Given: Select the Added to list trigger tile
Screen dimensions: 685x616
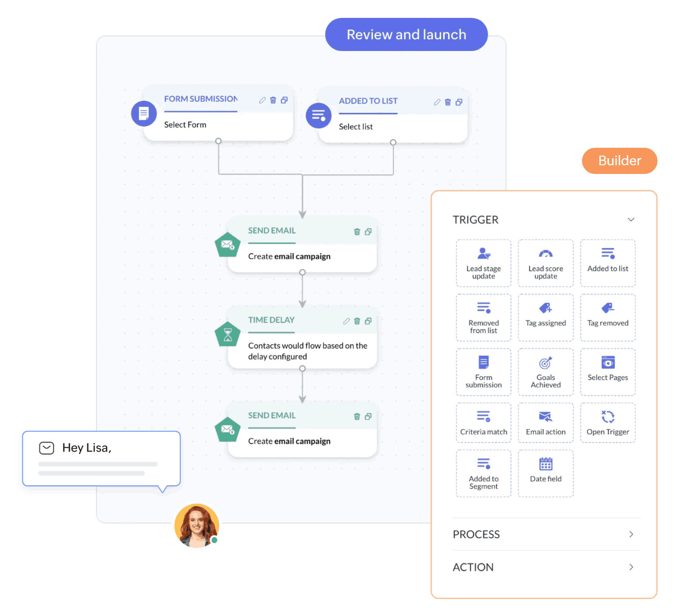Looking at the screenshot, I should tap(608, 263).
